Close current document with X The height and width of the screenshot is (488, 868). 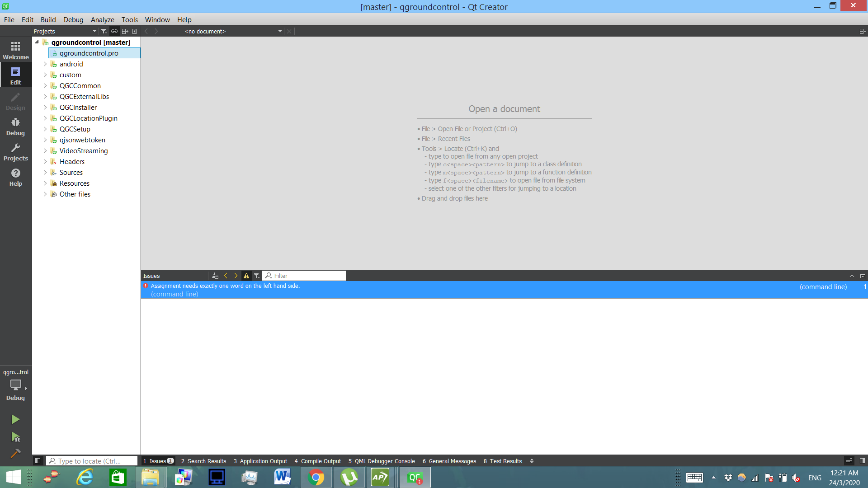coord(289,31)
